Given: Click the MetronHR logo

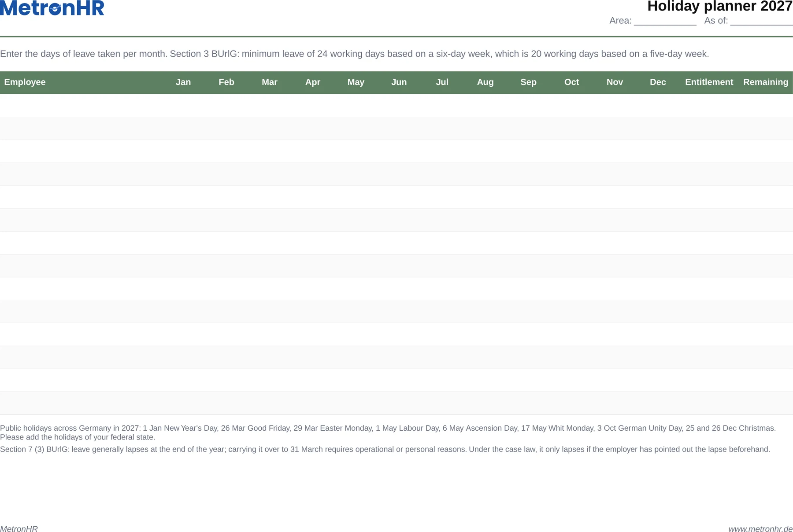Looking at the screenshot, I should (x=52, y=8).
